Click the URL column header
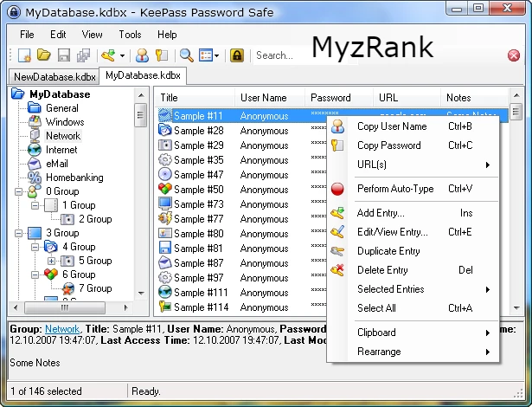Screen dimensions: 532x407 [407, 98]
